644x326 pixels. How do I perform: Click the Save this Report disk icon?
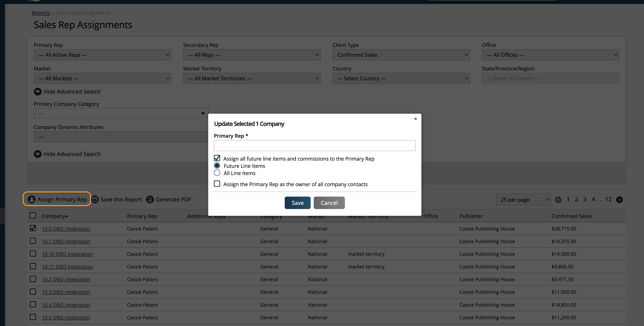click(x=95, y=199)
